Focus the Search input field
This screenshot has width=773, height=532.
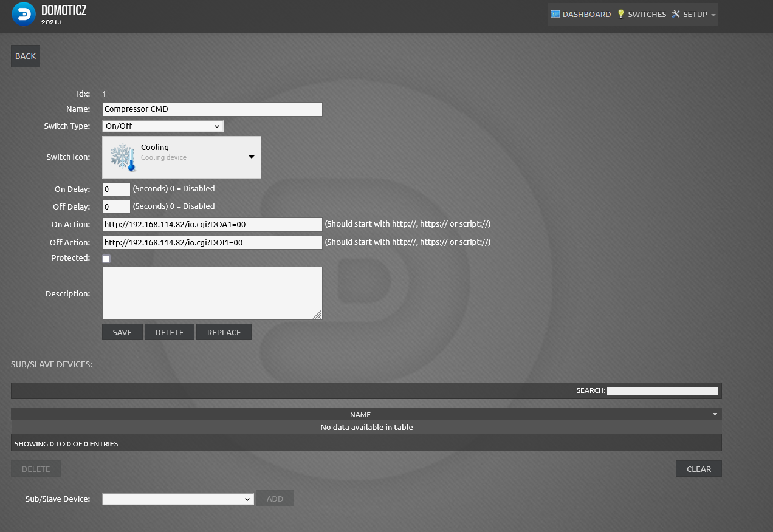click(x=662, y=390)
